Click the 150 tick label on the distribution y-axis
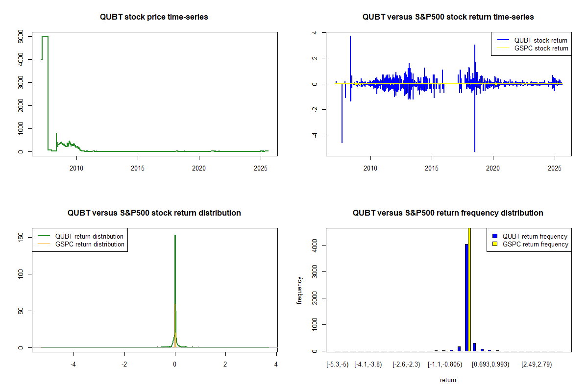The image size is (588, 392). tap(20, 237)
